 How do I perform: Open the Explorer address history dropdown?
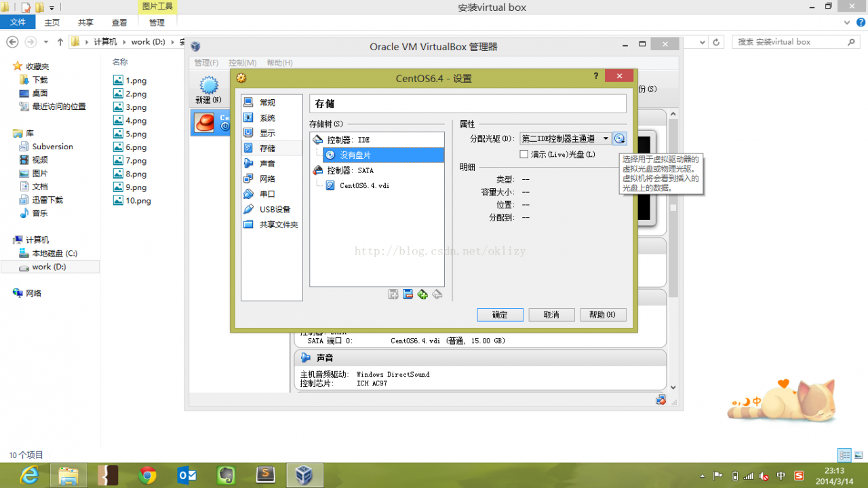703,42
